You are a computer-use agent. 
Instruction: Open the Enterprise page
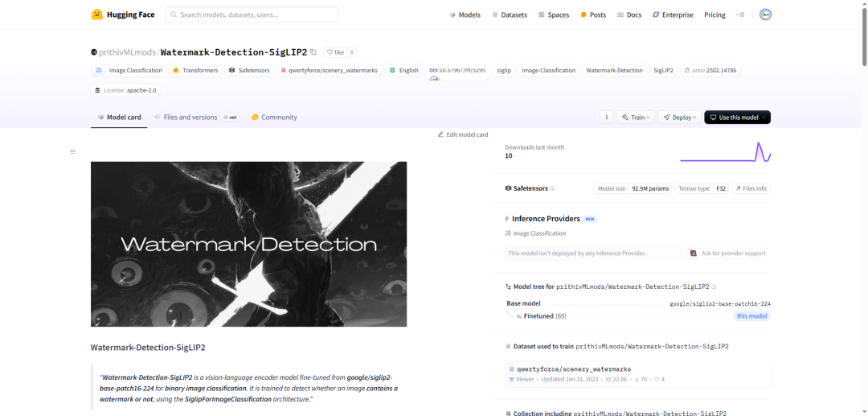coord(673,15)
